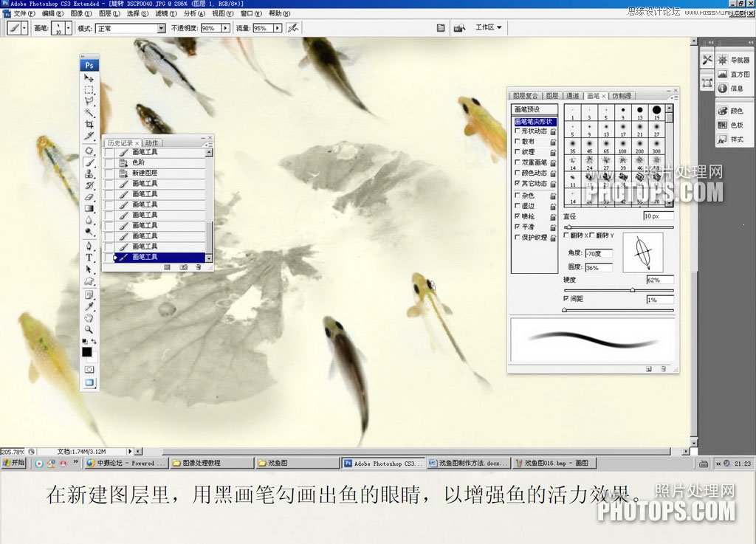Open the 不透明度 dropdown arrow

click(227, 29)
